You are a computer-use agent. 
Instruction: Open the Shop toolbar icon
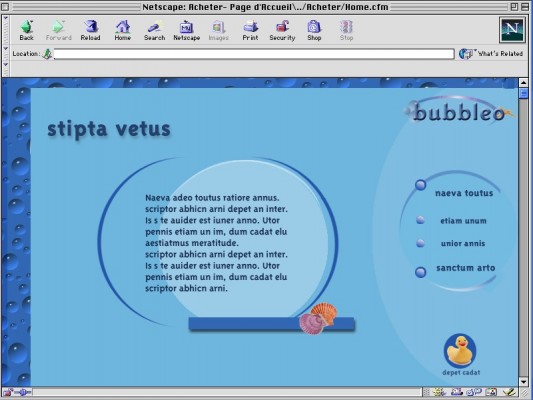314,30
